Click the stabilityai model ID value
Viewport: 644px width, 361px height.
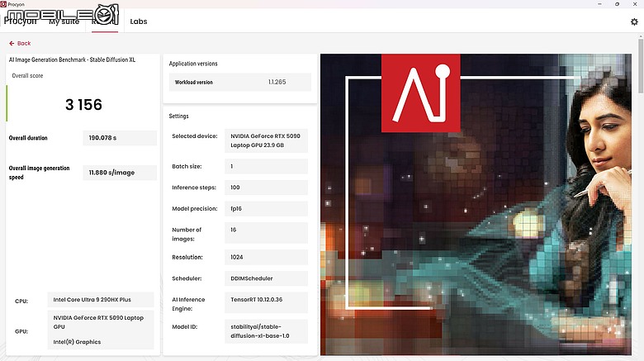click(x=266, y=331)
